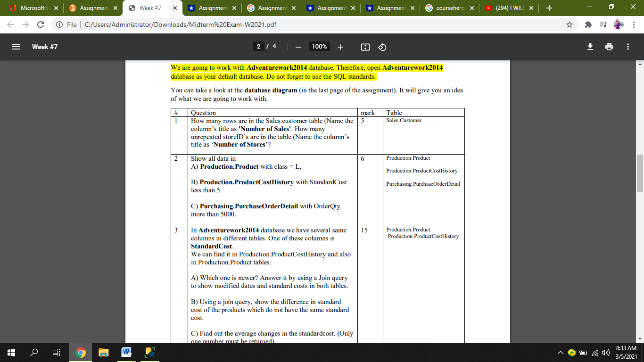Click the bold 'StandardCost.' text in question 3
The image size is (644, 362).
pos(212,246)
